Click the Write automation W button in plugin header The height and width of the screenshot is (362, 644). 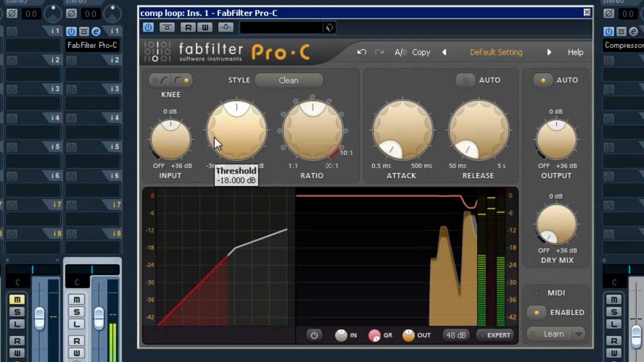205,28
